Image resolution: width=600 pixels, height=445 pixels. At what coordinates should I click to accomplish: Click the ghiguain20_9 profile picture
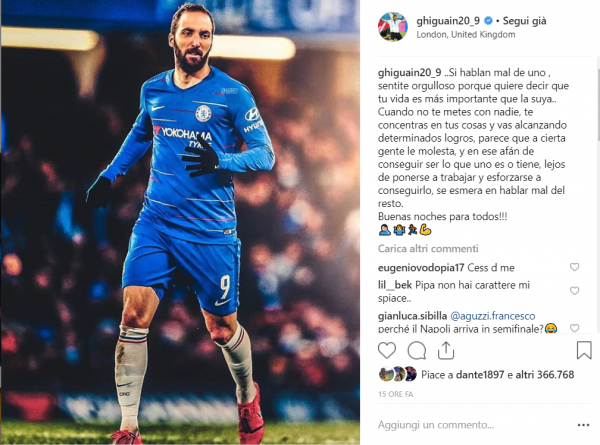tap(393, 26)
